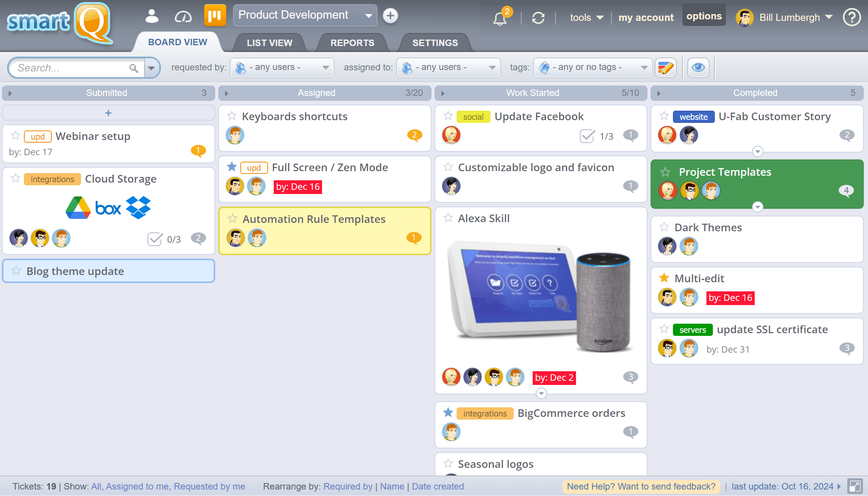The width and height of the screenshot is (868, 496).
Task: Open the notifications bell icon
Action: click(x=500, y=18)
